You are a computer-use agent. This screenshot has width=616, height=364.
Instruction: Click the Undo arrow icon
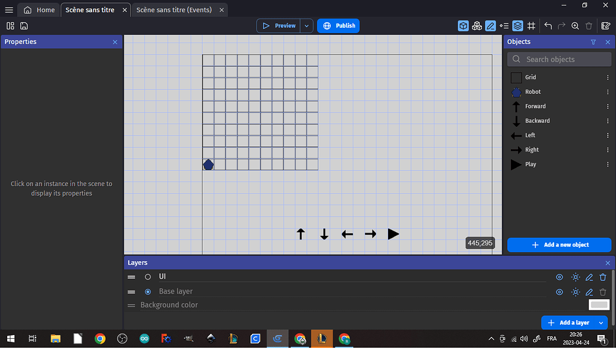tap(547, 25)
